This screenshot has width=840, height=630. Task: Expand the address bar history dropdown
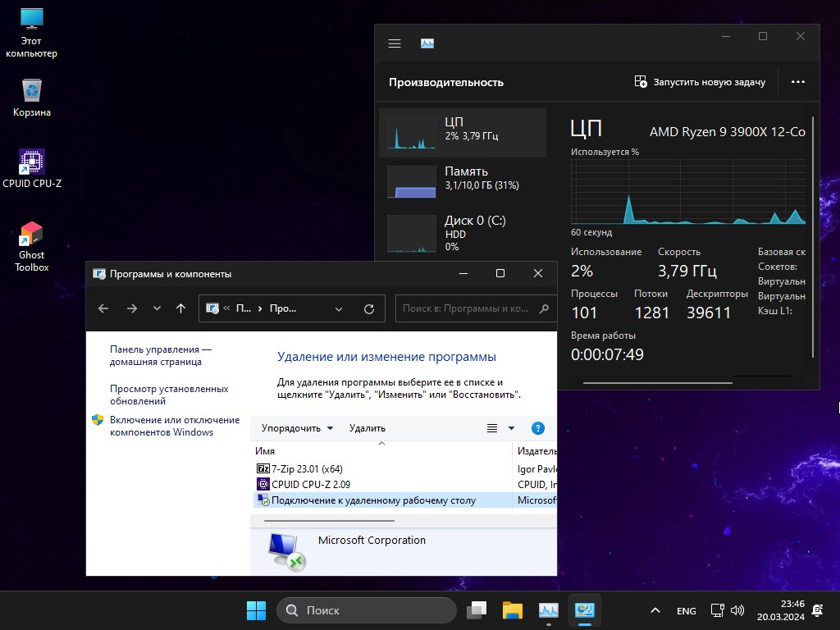click(339, 309)
